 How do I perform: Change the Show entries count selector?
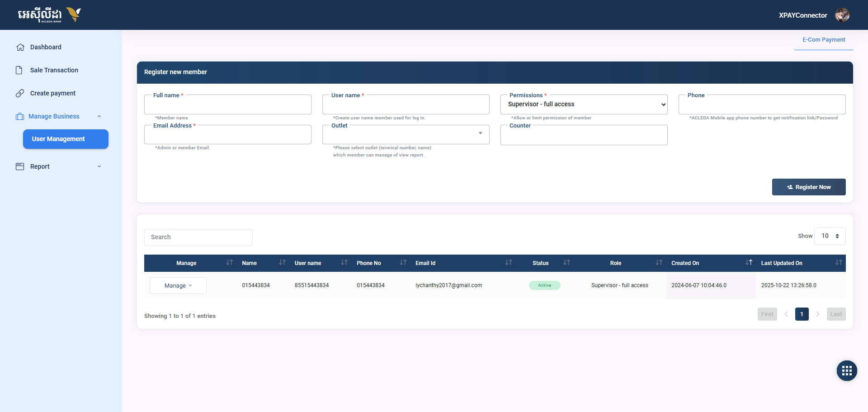coord(830,236)
